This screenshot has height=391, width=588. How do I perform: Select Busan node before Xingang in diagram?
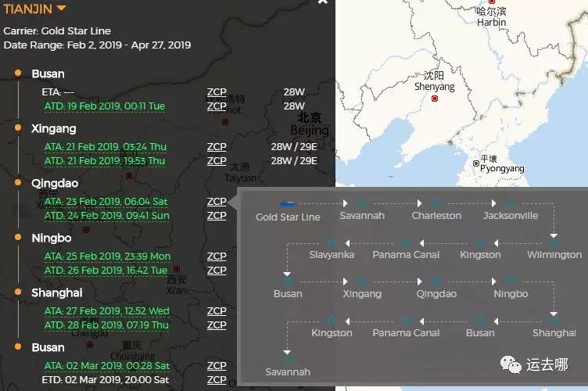click(x=288, y=282)
